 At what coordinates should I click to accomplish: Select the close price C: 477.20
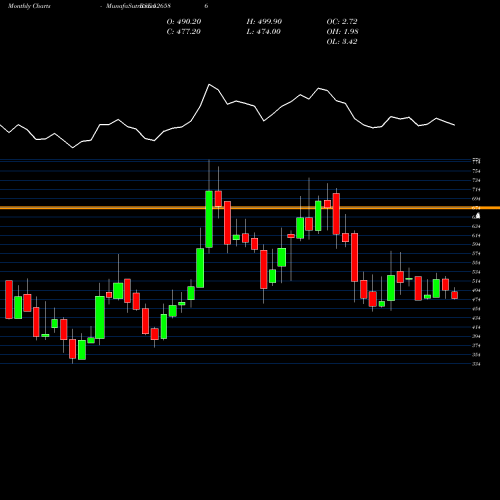coord(184,32)
